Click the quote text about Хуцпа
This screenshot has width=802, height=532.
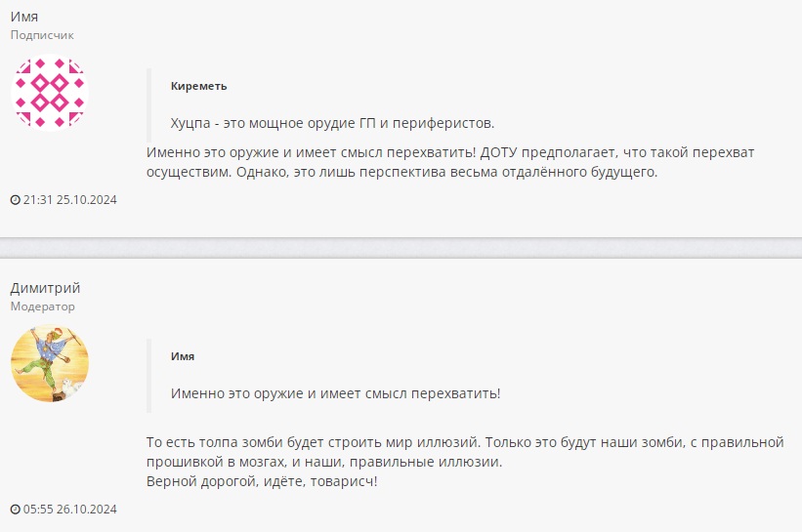332,123
